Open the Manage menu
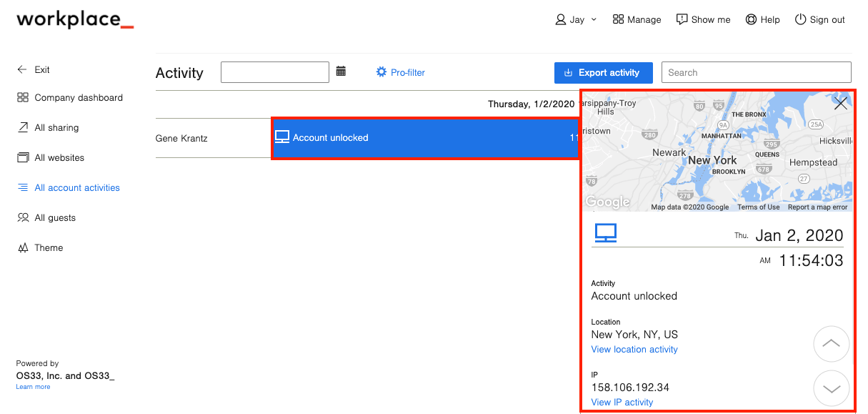Viewport: 868px width, 414px height. [637, 20]
